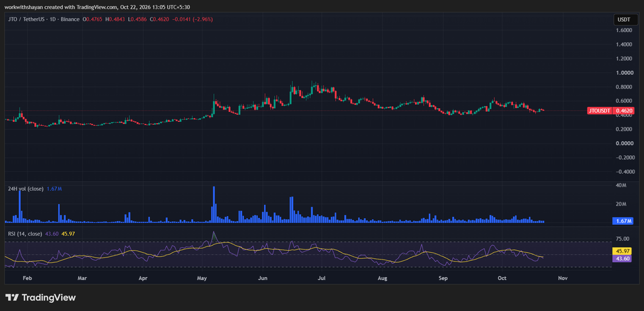Click the close value C0.4620 in legend

(160, 19)
